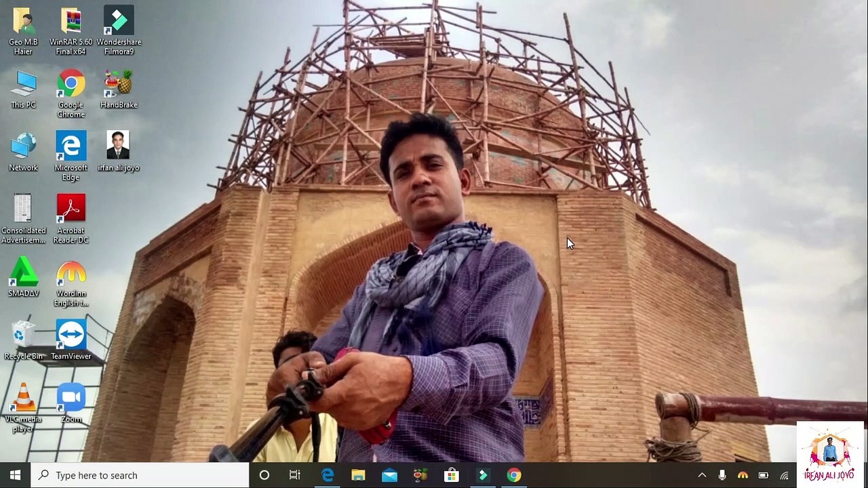Open the Windows Start menu
Image resolution: width=868 pixels, height=488 pixels.
coord(15,475)
